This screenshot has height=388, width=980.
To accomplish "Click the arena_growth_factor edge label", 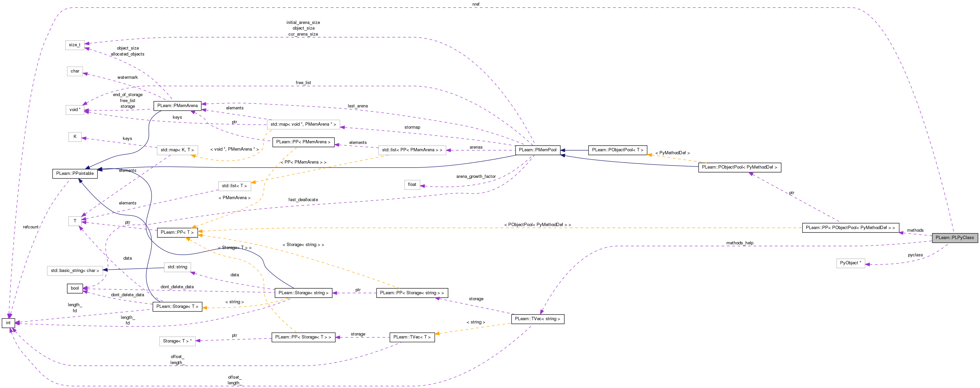I will tap(476, 176).
